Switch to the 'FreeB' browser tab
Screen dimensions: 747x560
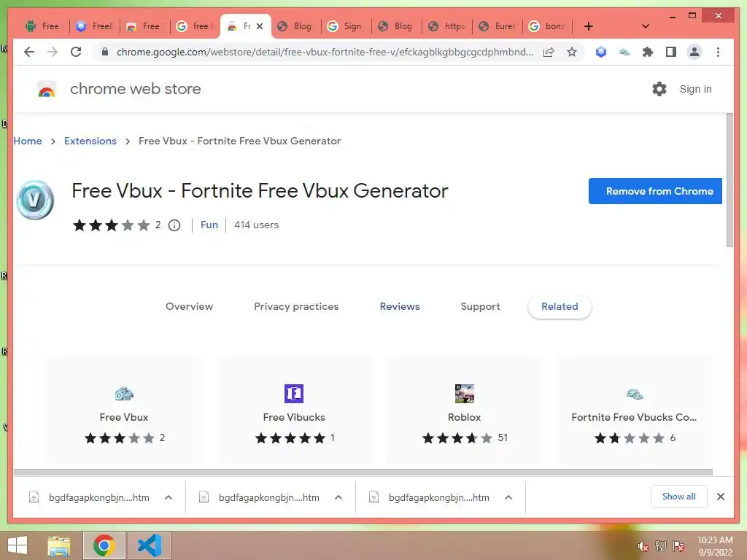click(x=94, y=26)
